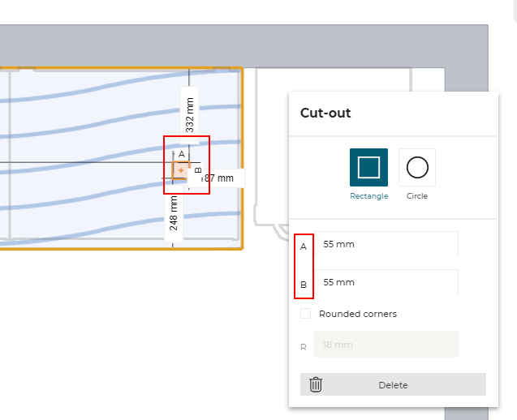517x420 pixels.
Task: Click the 'Circle' text label
Action: (417, 196)
